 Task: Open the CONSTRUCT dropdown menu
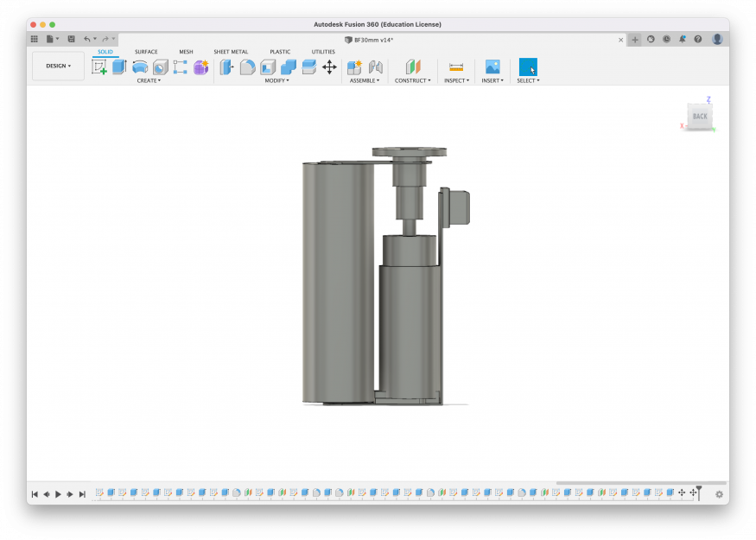pos(412,80)
